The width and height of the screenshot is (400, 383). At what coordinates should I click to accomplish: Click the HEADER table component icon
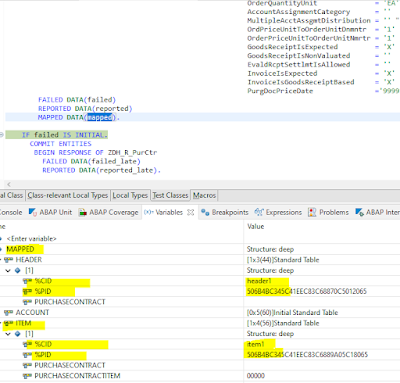point(9,260)
